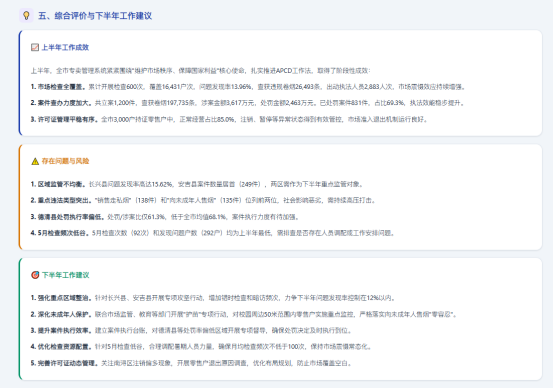Screen dimensions: 554x388
Task: Click the text 问题发现率13.96%
Action: coord(225,87)
